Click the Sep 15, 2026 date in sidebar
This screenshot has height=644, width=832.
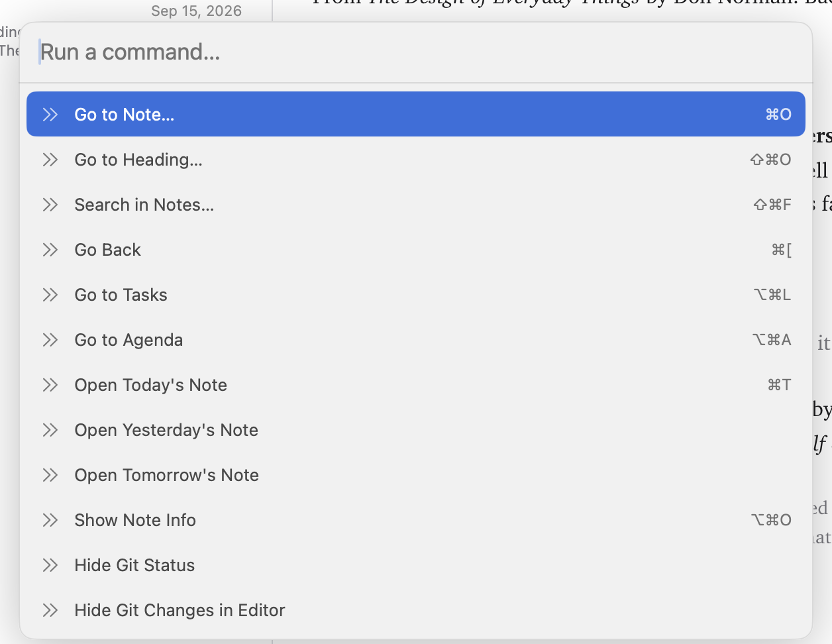point(196,11)
